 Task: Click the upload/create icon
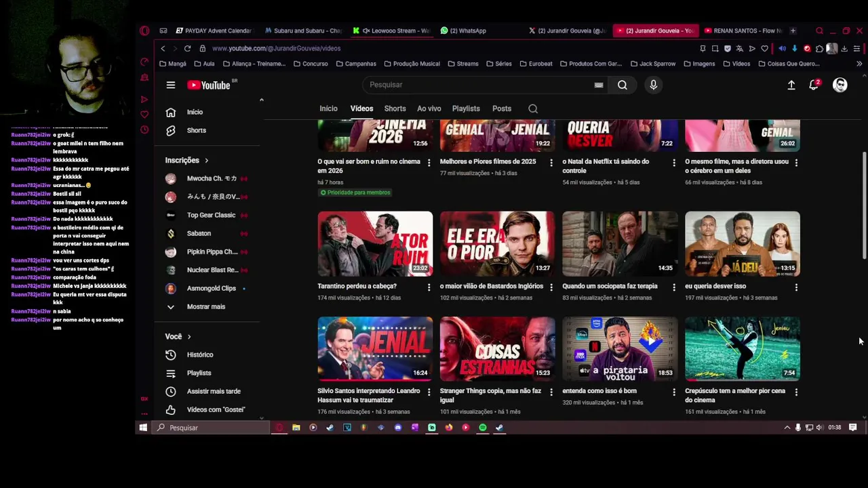pos(791,85)
